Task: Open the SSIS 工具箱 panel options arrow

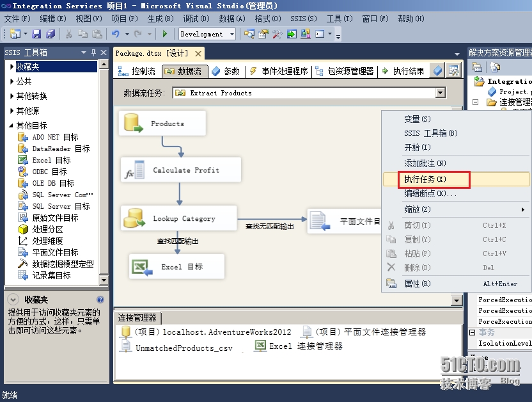Action: (84, 52)
